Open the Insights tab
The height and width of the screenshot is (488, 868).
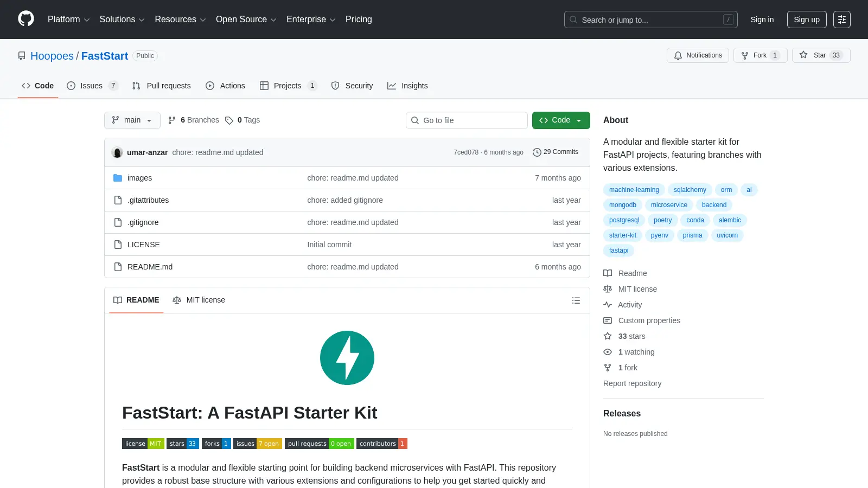(407, 86)
